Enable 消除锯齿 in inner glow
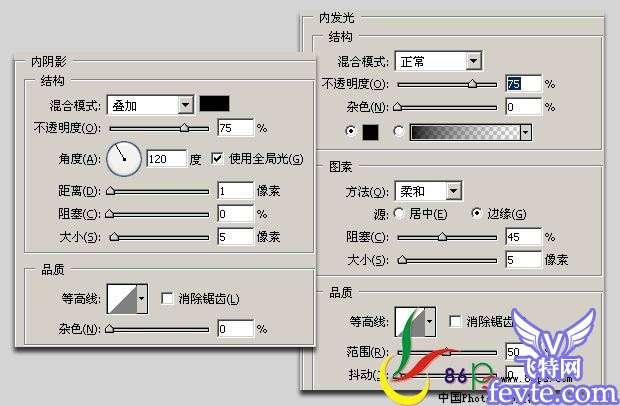The image size is (620, 406). pyautogui.click(x=455, y=321)
